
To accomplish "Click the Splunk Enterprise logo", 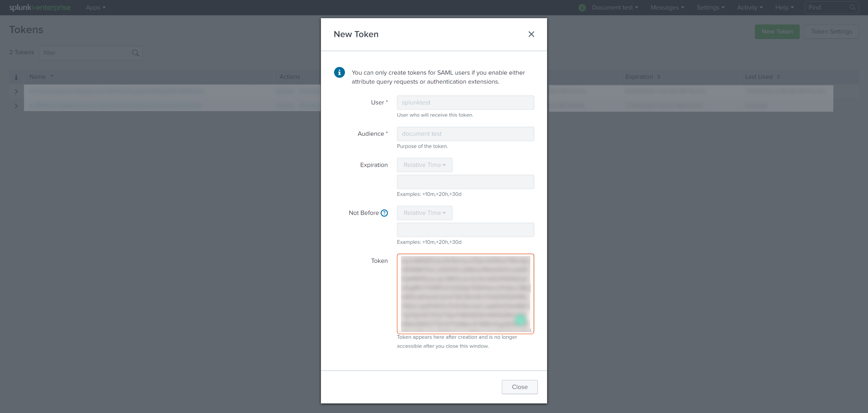I will pyautogui.click(x=40, y=8).
